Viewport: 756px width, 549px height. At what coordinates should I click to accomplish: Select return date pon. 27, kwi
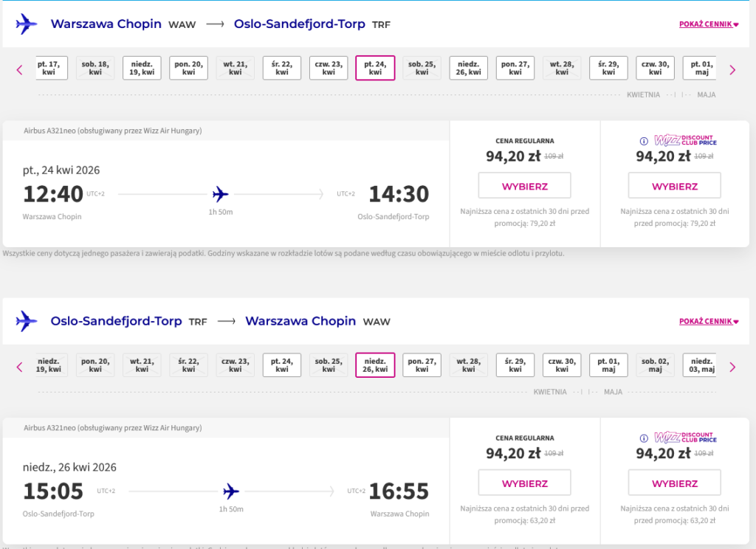[x=422, y=365]
